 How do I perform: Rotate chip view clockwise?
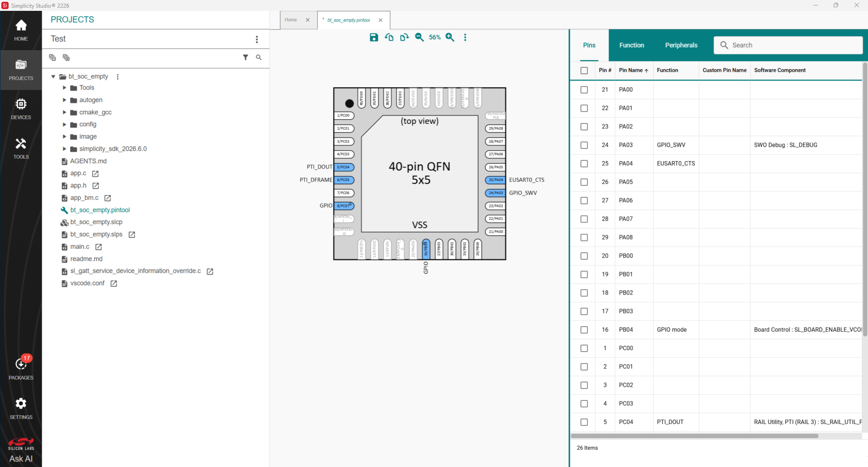click(x=404, y=38)
